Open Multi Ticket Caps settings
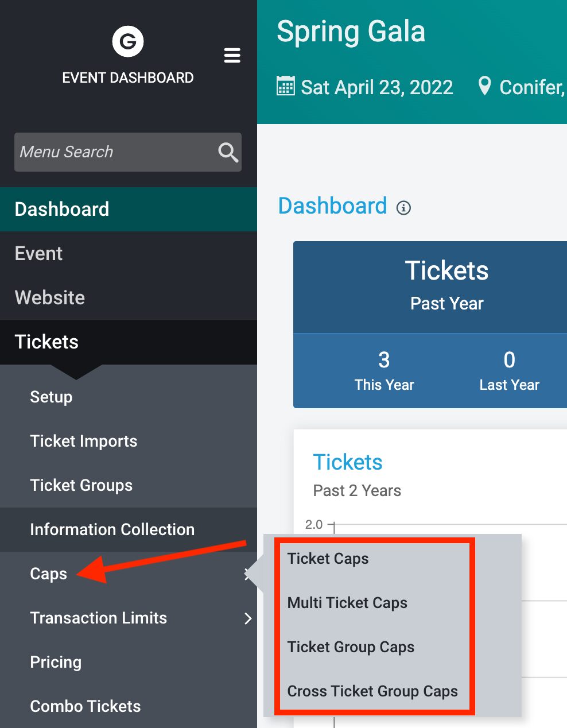 [x=347, y=603]
